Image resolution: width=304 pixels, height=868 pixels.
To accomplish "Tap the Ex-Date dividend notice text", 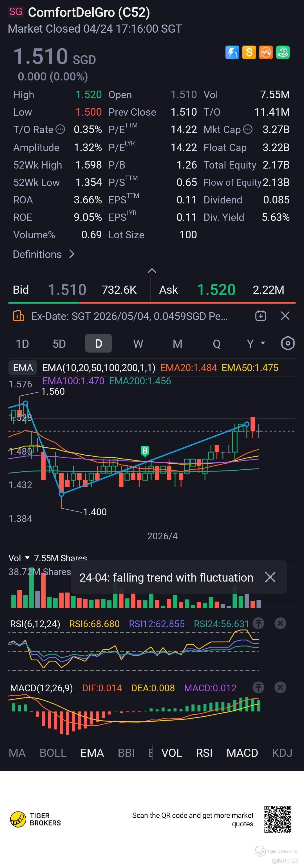I will point(129,316).
